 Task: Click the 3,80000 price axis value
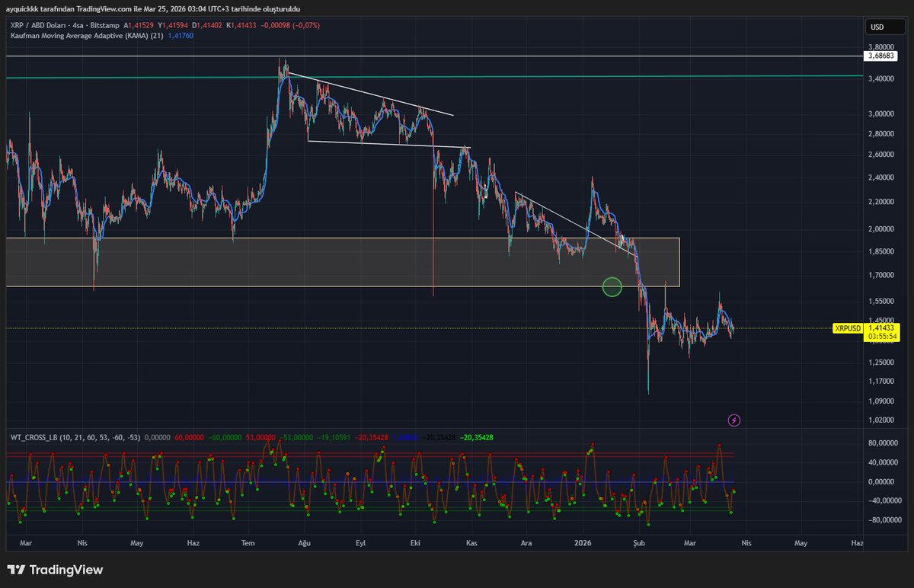tap(881, 46)
